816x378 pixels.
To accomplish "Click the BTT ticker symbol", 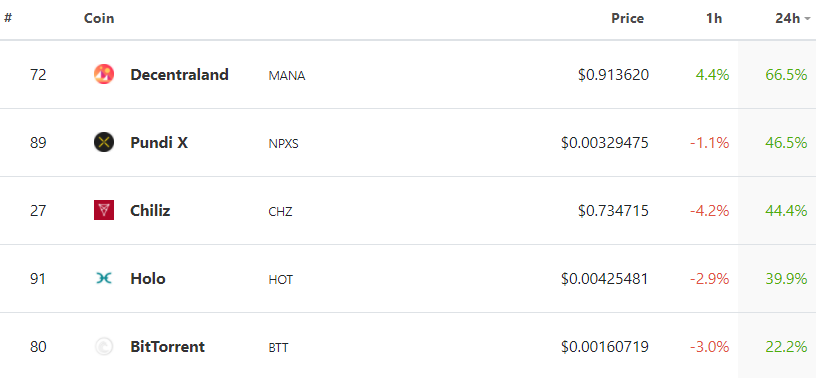I will 278,347.
